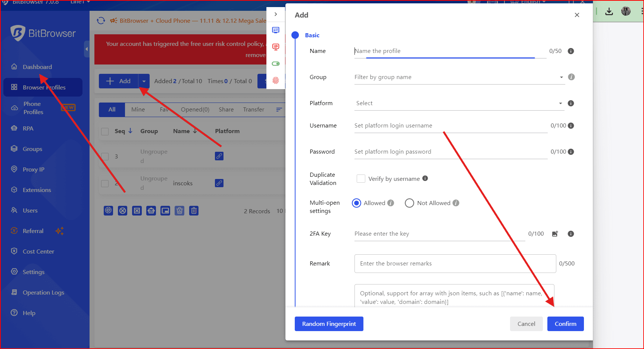Click the Remark text field
This screenshot has width=644, height=349.
pyautogui.click(x=455, y=264)
